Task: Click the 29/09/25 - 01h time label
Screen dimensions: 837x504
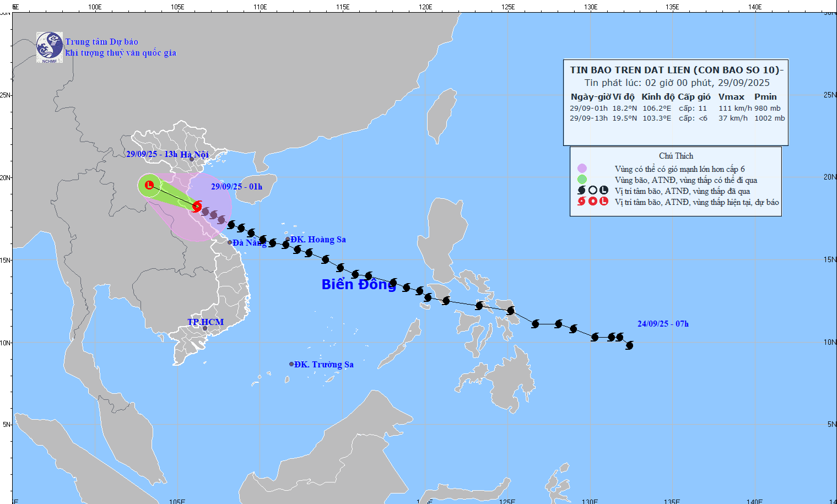Action: [236, 187]
